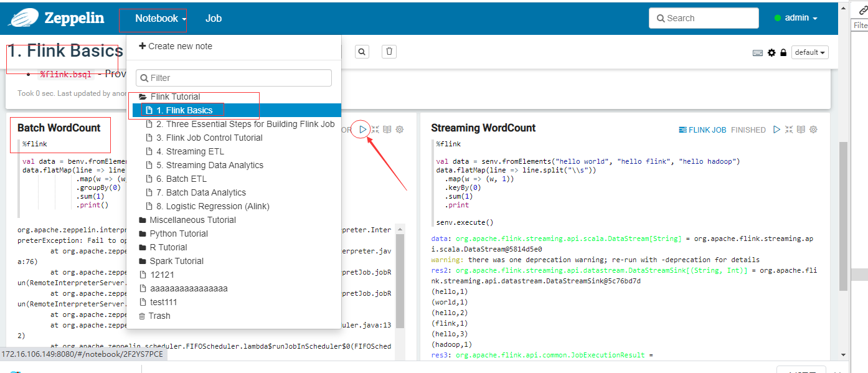Click the note title 1. Flink Basics
The height and width of the screenshot is (373, 868).
[x=65, y=50]
